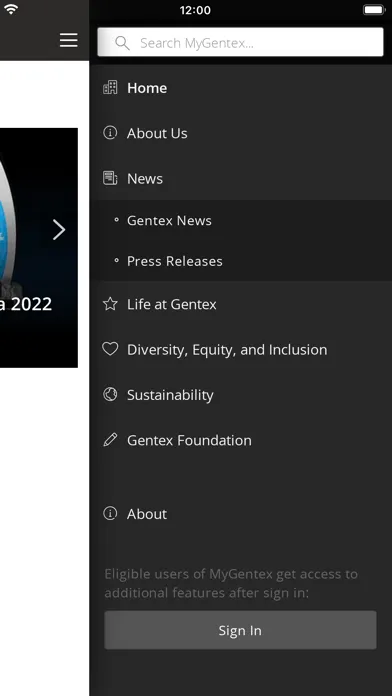Viewport: 392px width, 696px height.
Task: Click the News newspaper icon
Action: coord(110,178)
